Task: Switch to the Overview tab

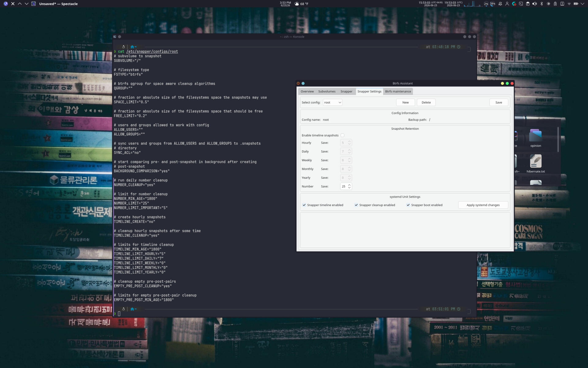Action: pyautogui.click(x=307, y=91)
